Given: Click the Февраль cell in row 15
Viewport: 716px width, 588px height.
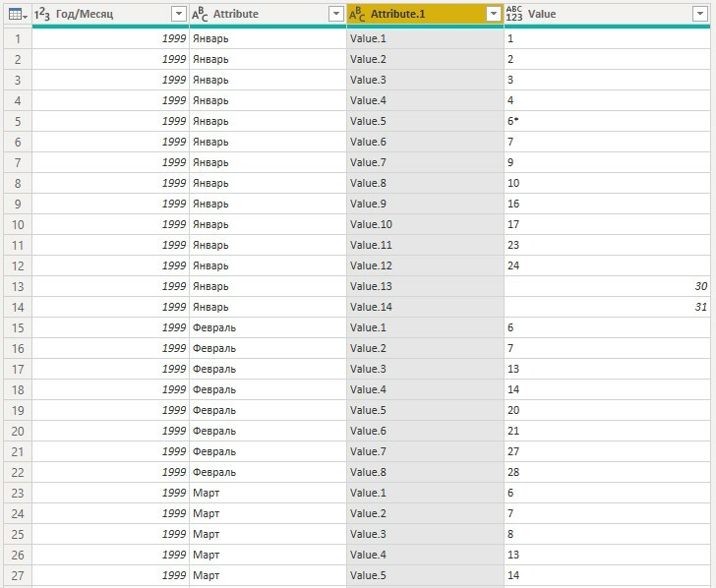Looking at the screenshot, I should point(268,327).
